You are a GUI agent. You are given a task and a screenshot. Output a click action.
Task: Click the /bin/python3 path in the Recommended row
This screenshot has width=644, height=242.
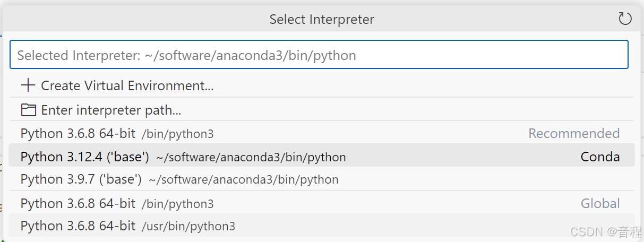(x=178, y=134)
